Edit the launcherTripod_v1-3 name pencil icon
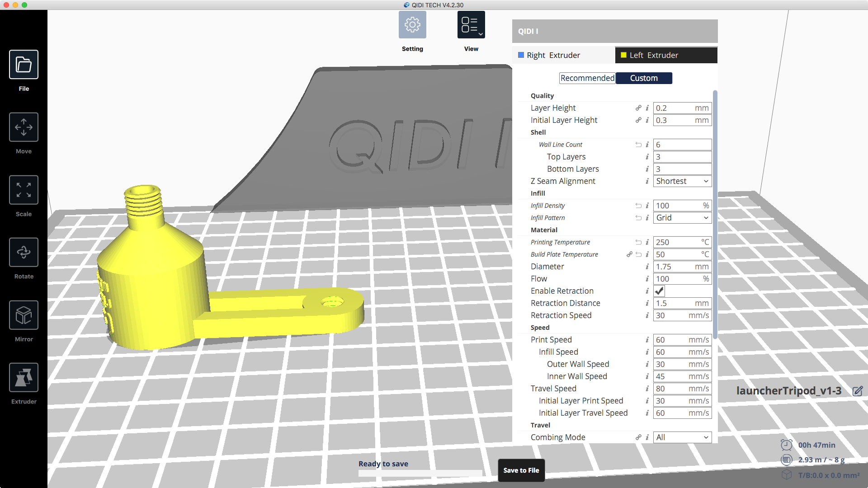Screen dimensions: 868x488 click(858, 391)
